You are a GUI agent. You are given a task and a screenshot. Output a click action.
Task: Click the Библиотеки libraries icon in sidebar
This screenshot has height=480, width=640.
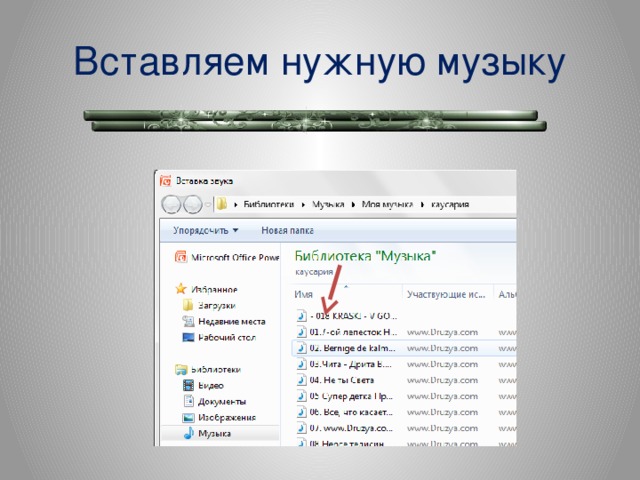pos(181,369)
